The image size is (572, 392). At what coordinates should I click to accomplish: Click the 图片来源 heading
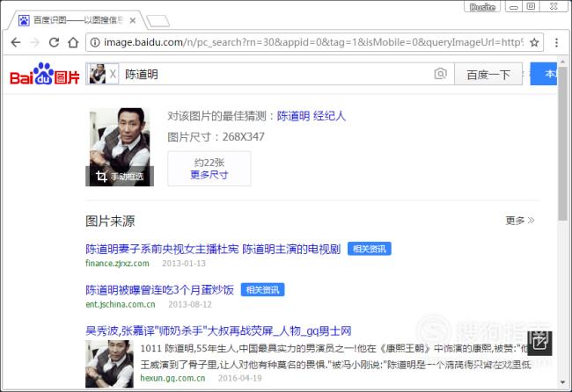click(x=110, y=221)
